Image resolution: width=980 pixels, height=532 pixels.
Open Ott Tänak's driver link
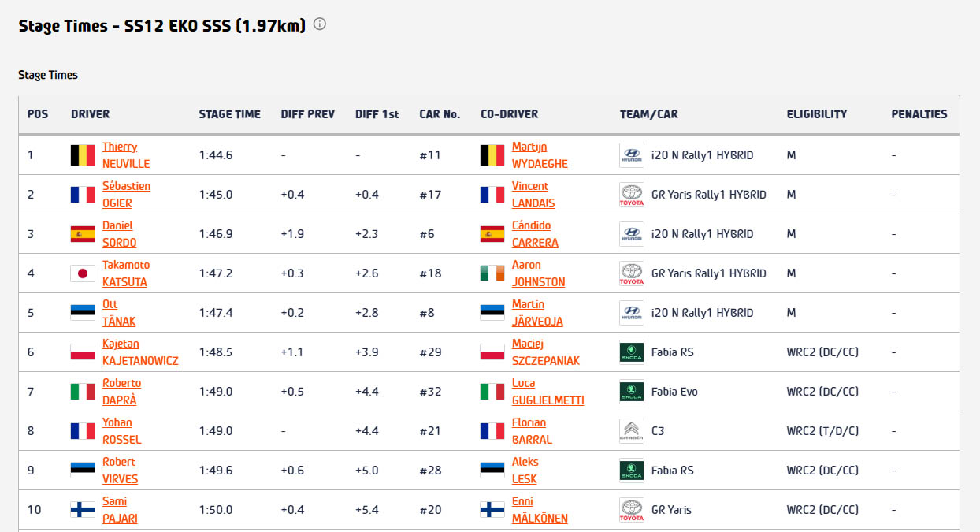(118, 313)
